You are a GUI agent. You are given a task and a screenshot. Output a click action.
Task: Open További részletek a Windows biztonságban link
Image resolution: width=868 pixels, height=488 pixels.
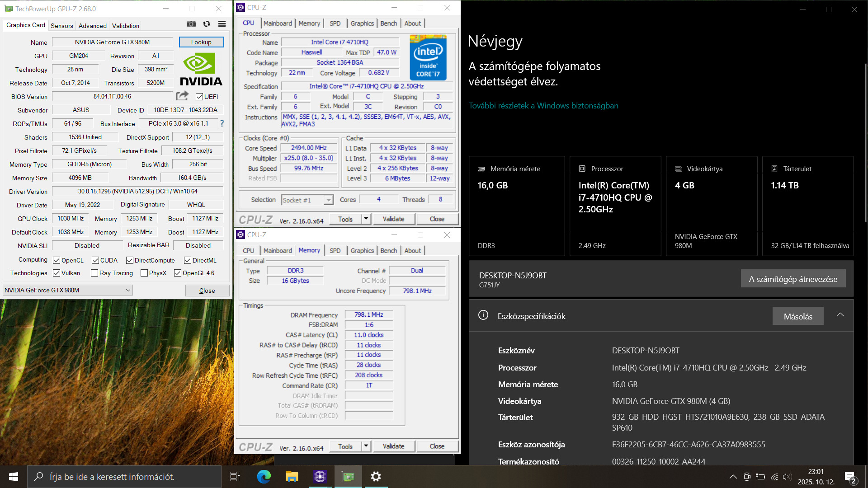pos(543,106)
